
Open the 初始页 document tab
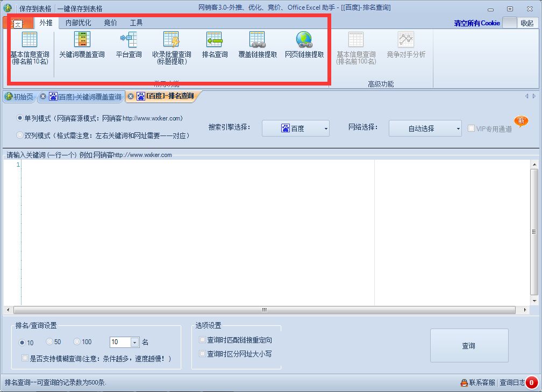coord(20,97)
